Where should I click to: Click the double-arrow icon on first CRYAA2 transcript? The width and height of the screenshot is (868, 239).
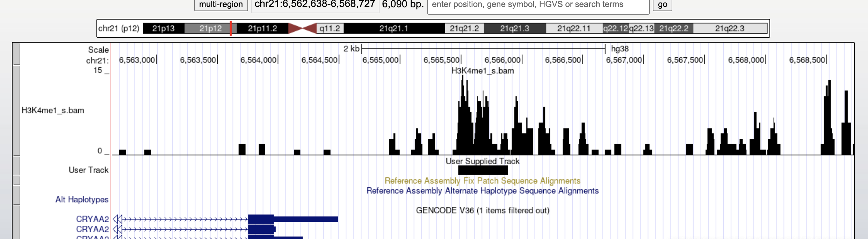[117, 219]
